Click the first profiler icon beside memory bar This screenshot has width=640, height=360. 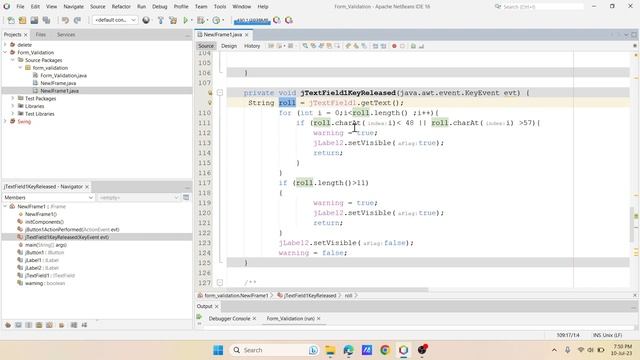[x=277, y=20]
